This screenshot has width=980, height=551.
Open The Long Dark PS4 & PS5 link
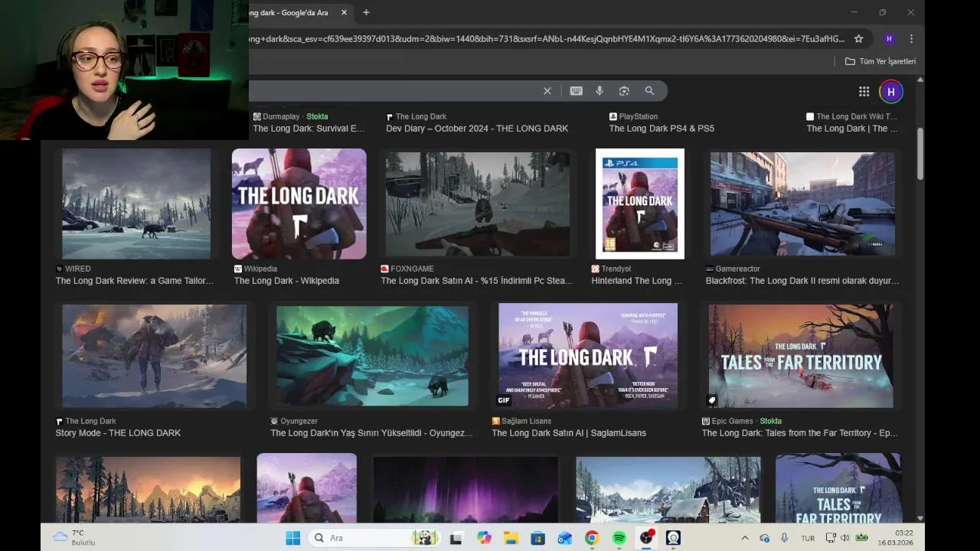pos(661,129)
